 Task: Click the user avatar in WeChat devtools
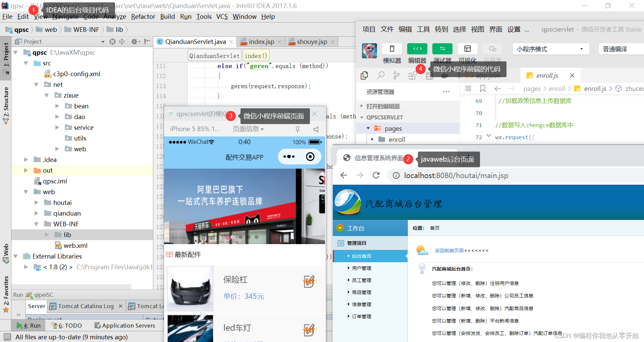pyautogui.click(x=370, y=51)
